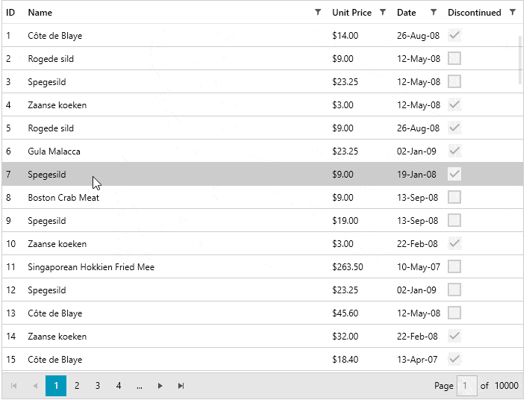
Task: Select the Gula Malacca row
Action: [x=262, y=151]
